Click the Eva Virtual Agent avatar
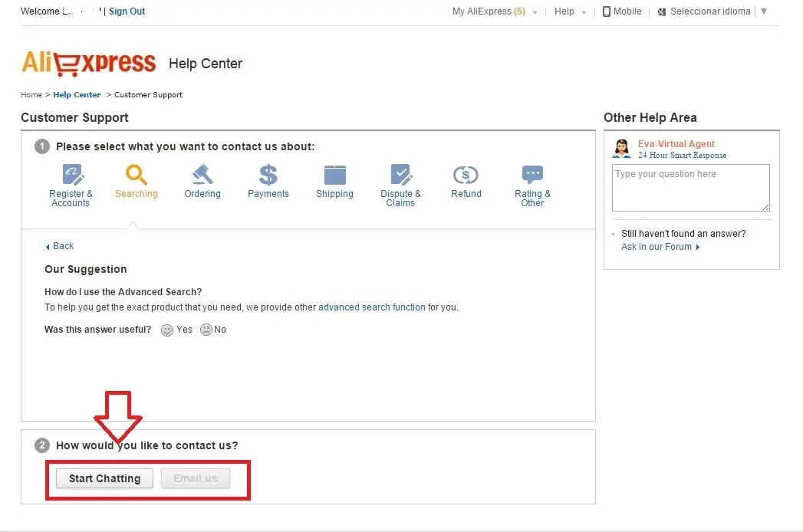This screenshot has width=803, height=532. 622,149
